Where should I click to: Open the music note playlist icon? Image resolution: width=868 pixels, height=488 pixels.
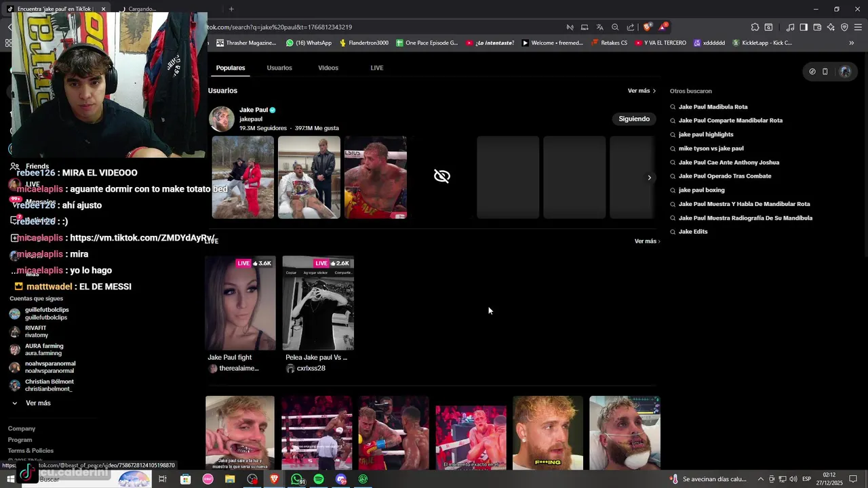click(x=790, y=27)
